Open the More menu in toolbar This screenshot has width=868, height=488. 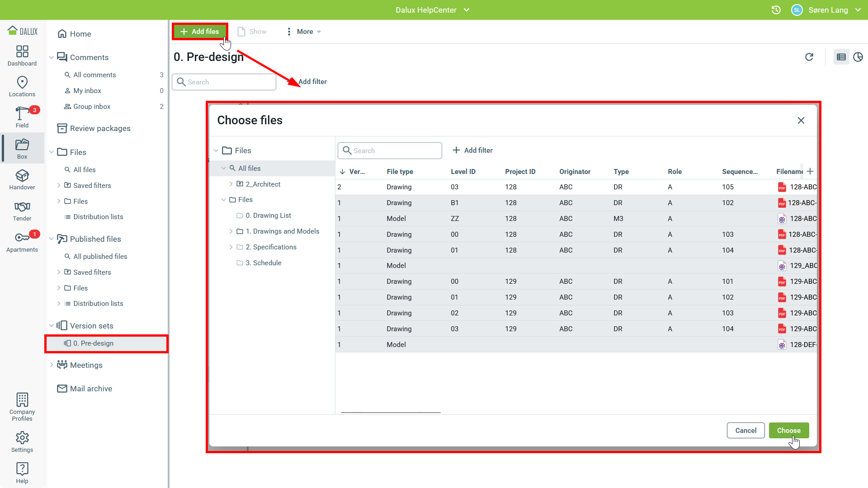pos(304,32)
